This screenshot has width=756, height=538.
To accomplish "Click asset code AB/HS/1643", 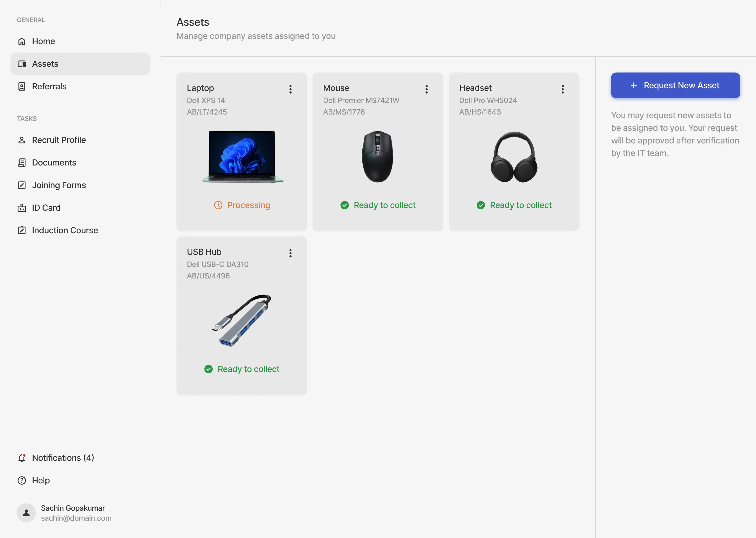I will pyautogui.click(x=480, y=112).
